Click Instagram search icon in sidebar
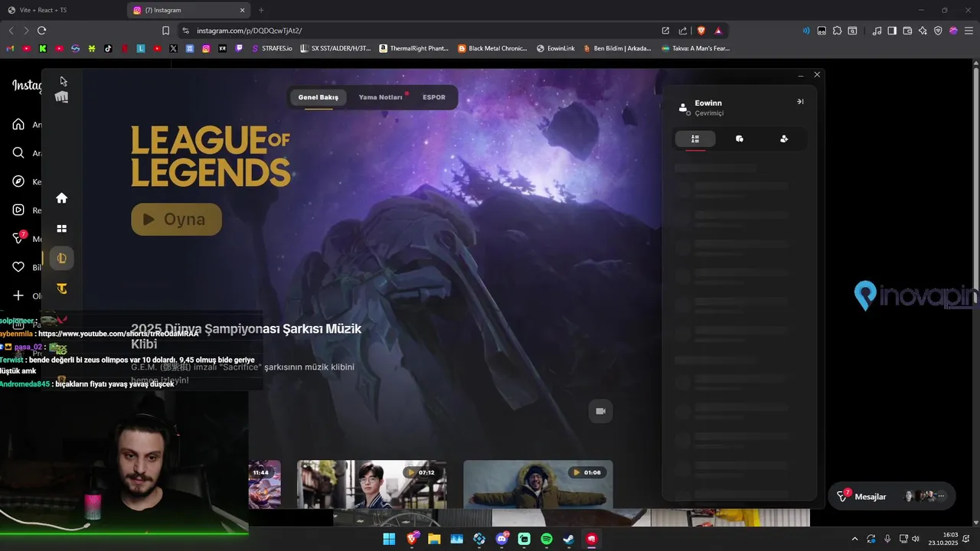The height and width of the screenshot is (551, 980). coord(18,153)
